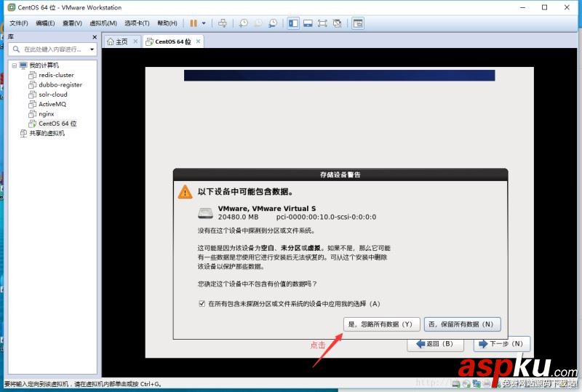Close the 库 library panel
Image resolution: width=582 pixels, height=392 pixels.
coord(95,37)
